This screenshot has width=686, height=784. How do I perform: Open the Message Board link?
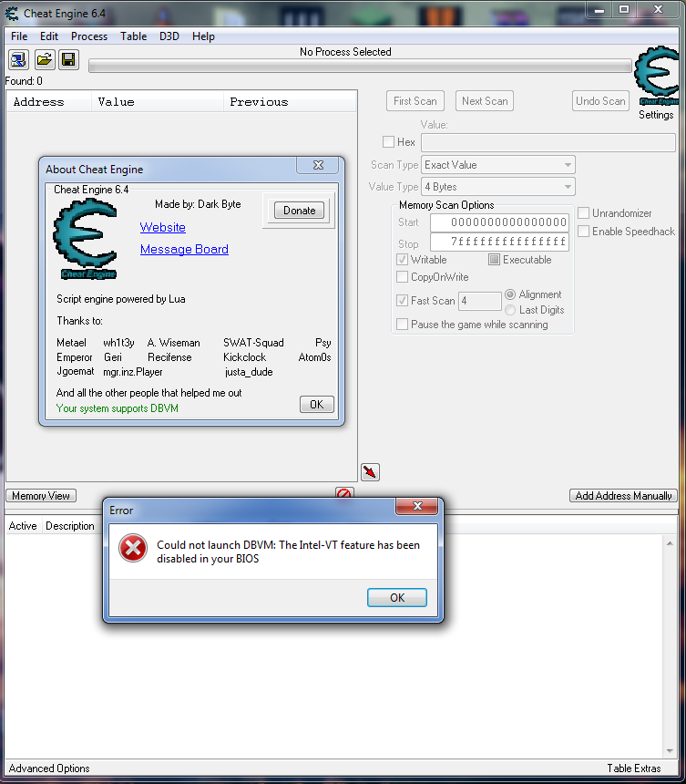[184, 249]
